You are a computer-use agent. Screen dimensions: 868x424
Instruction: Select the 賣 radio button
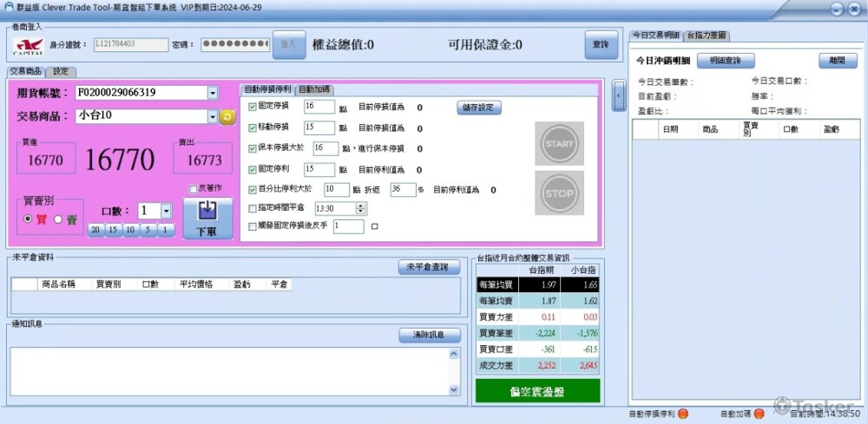[58, 219]
